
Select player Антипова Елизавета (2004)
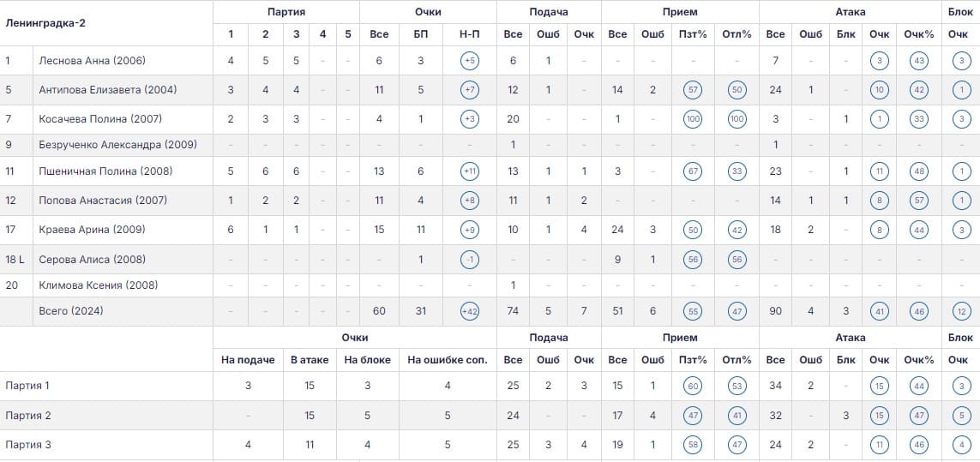(x=107, y=89)
